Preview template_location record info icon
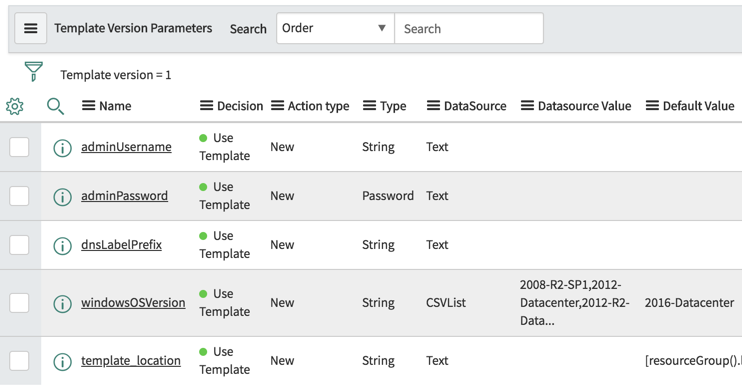 [x=62, y=362]
